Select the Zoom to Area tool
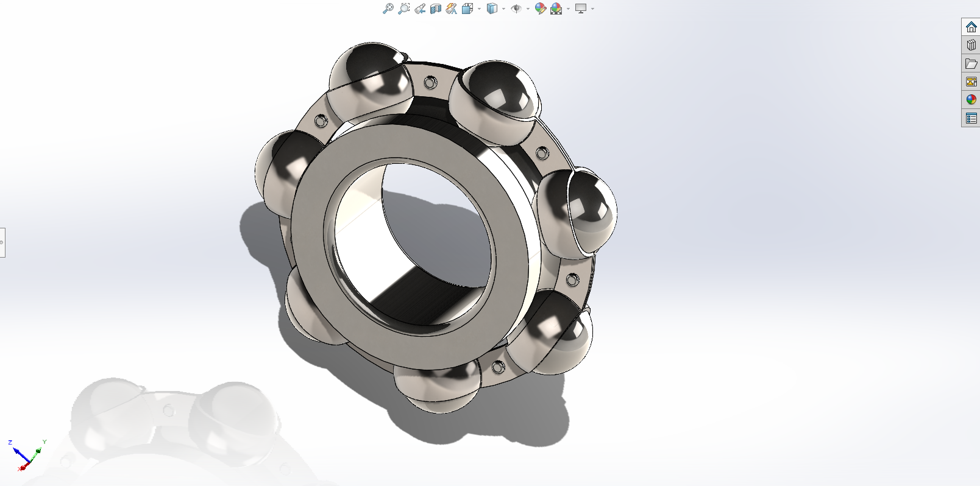This screenshot has width=980, height=486. (403, 9)
